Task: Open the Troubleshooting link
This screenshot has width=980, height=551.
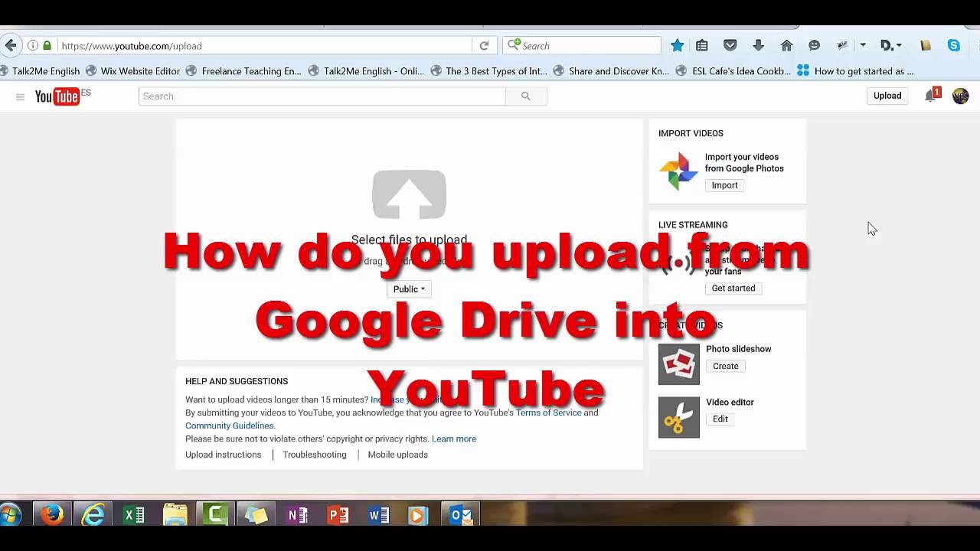Action: (315, 455)
